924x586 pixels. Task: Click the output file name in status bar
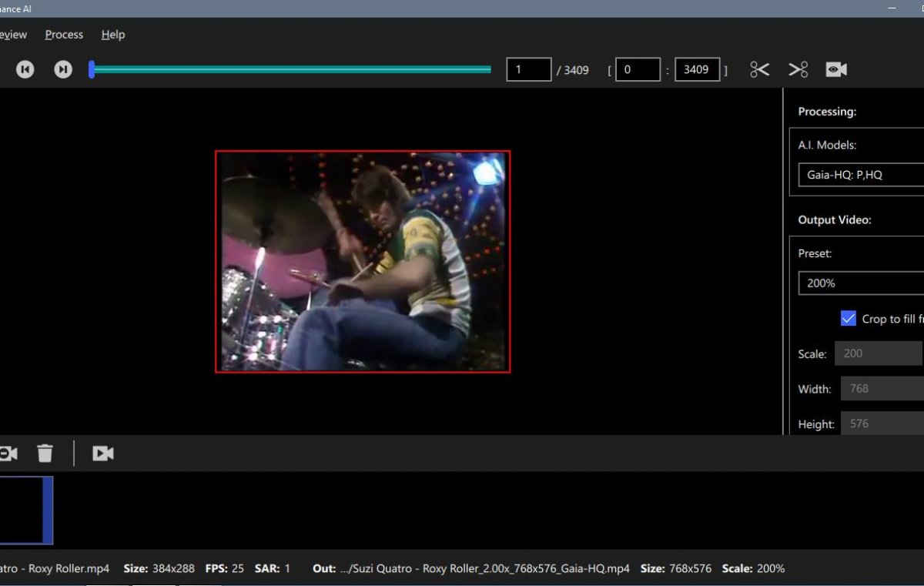tap(484, 568)
